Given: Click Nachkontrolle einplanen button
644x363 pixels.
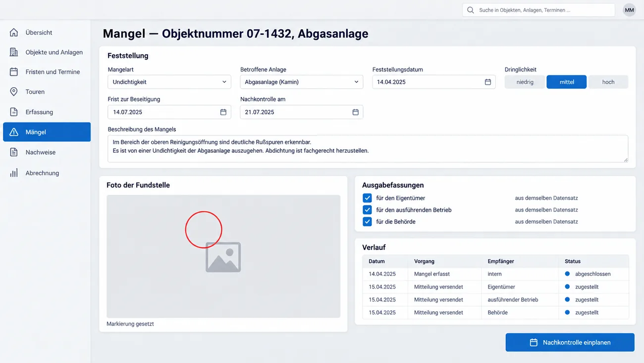Looking at the screenshot, I should (x=570, y=342).
